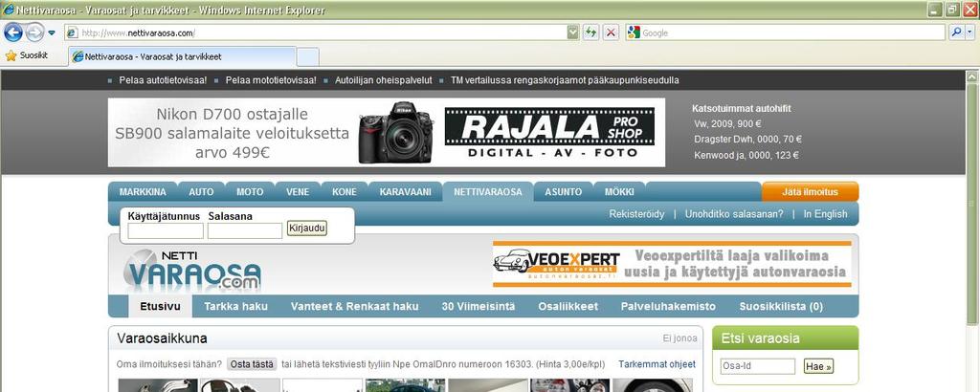980x392 pixels.
Task: Click the Veoexpert autonvaraosat banner ad
Action: click(x=672, y=264)
